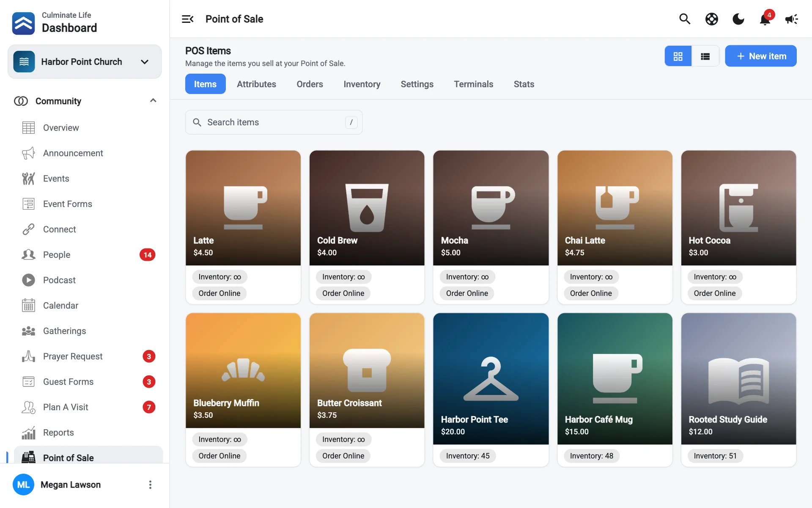The width and height of the screenshot is (812, 508).
Task: Click the Plan A Visit icon
Action: [28, 407]
